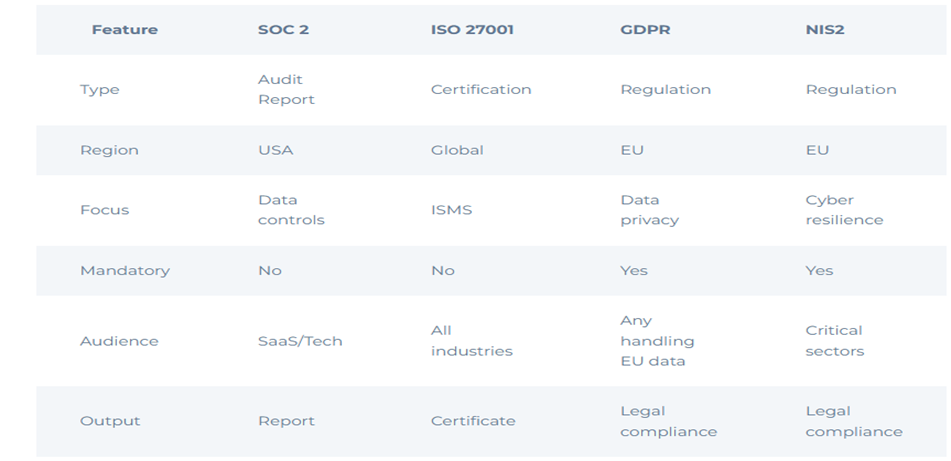
Task: Select the GDPR column header
Action: click(645, 29)
